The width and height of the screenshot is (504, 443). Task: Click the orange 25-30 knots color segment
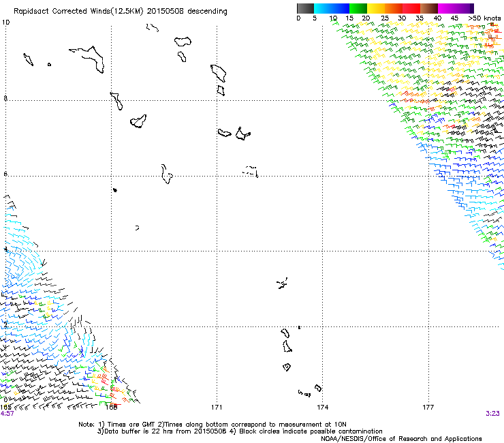click(394, 8)
